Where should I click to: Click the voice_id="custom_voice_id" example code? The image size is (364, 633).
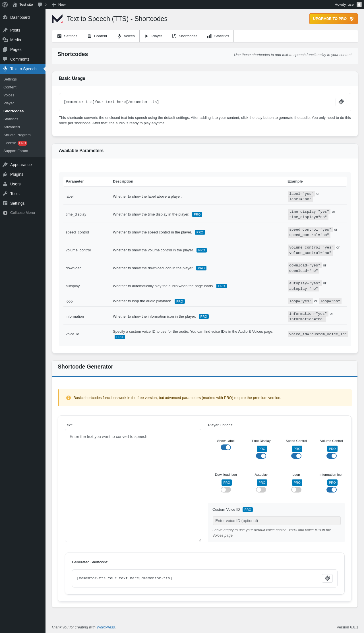(318, 334)
